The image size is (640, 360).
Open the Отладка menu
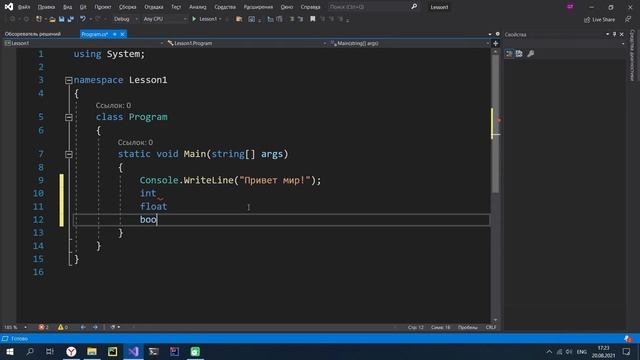(153, 7)
